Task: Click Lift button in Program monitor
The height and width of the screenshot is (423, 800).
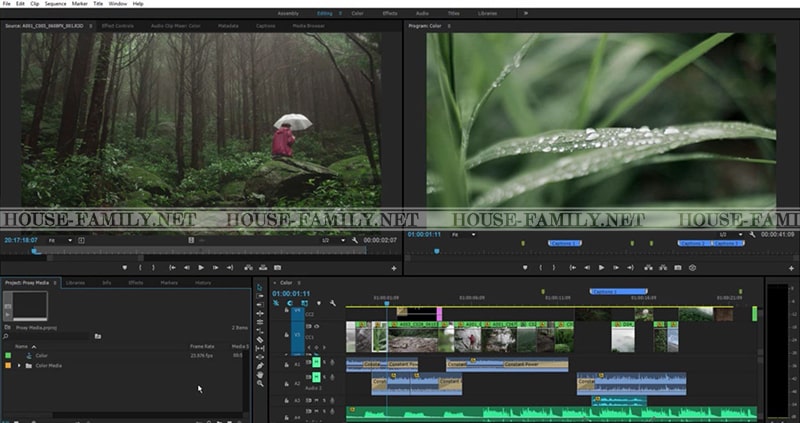Action: tap(648, 267)
